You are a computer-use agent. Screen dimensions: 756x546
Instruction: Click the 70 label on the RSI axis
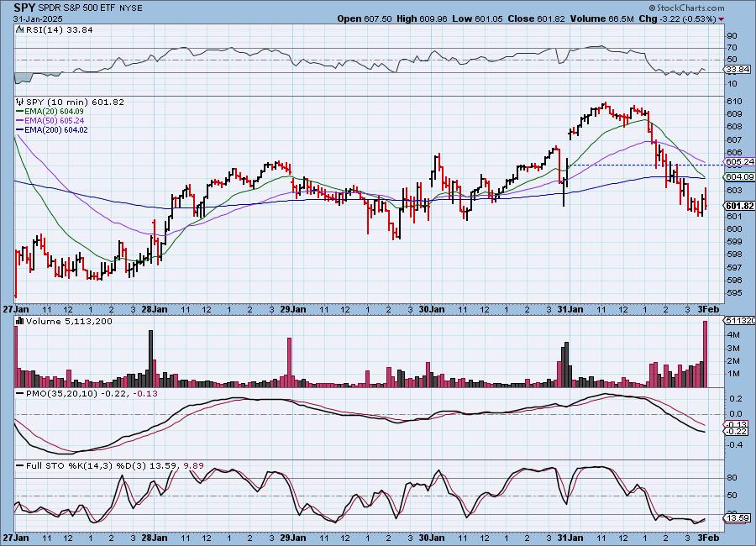(x=732, y=47)
